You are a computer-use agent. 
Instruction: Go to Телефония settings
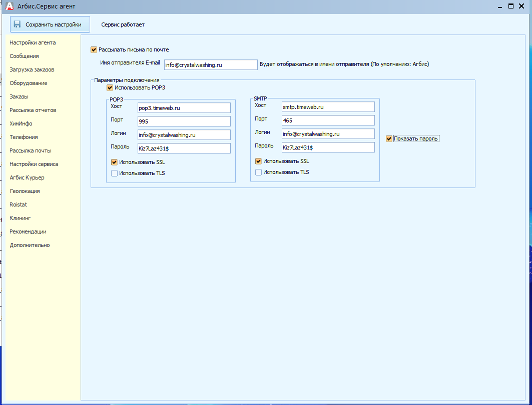(24, 137)
